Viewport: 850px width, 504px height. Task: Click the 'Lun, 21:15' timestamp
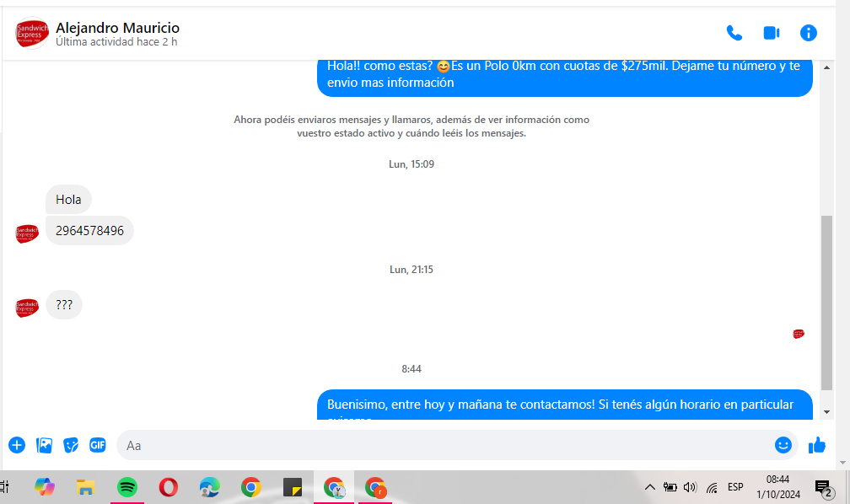[412, 270]
